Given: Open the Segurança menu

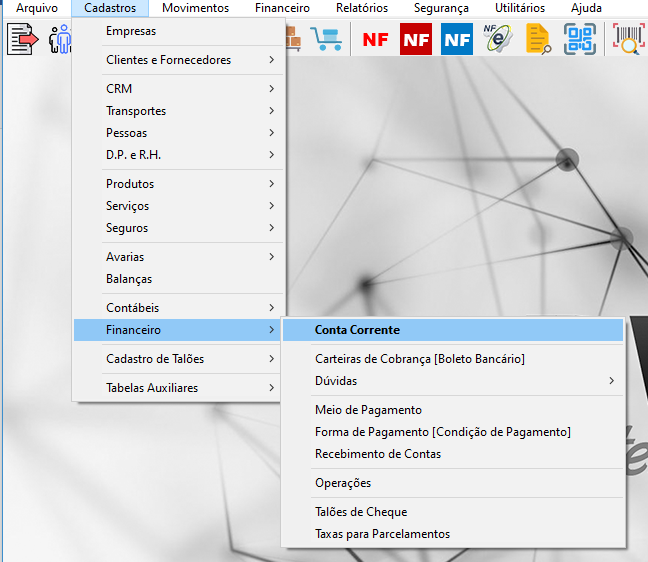Looking at the screenshot, I should [x=441, y=8].
